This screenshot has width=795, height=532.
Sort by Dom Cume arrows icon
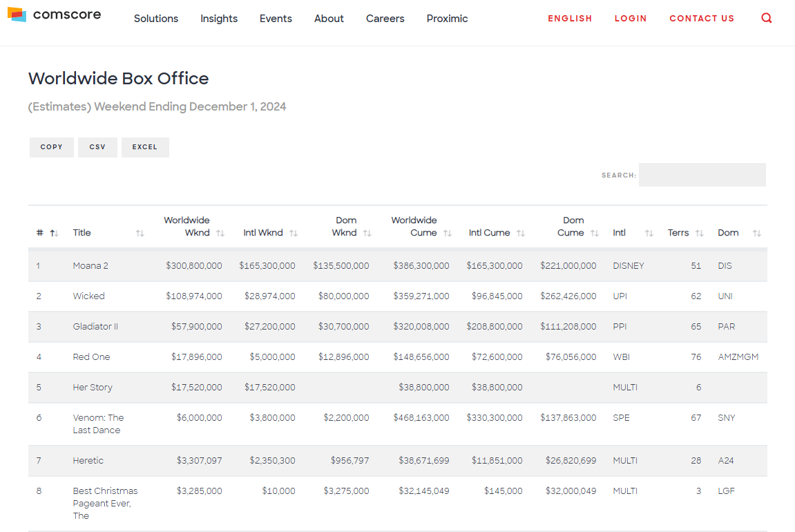coord(595,234)
